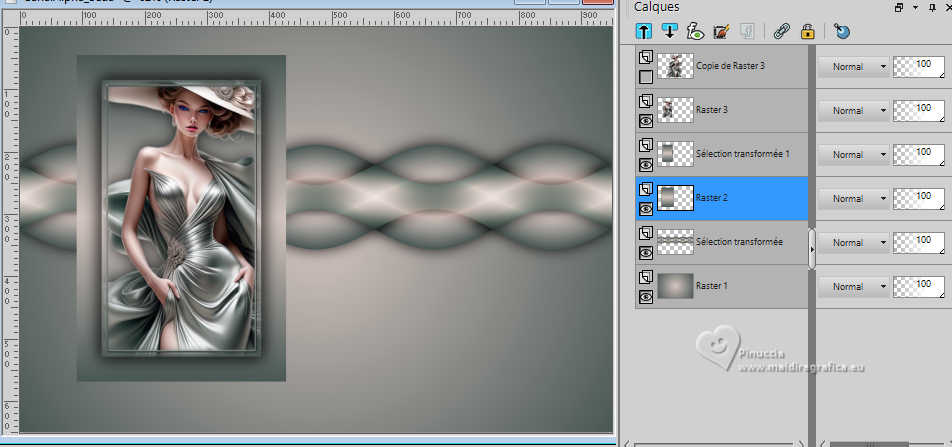This screenshot has height=447, width=952.
Task: Open blend mode dropdown for Sélection transformée
Action: [x=853, y=242]
